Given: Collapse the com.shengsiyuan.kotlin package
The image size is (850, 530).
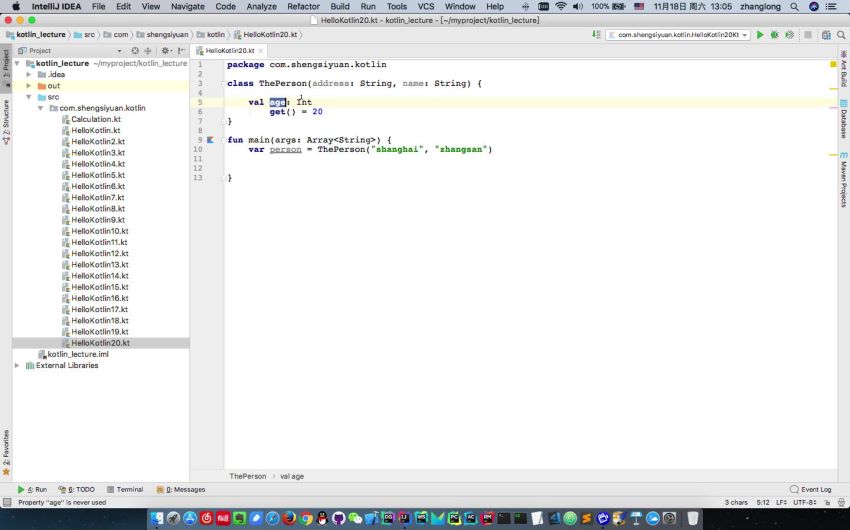Looking at the screenshot, I should click(x=41, y=108).
